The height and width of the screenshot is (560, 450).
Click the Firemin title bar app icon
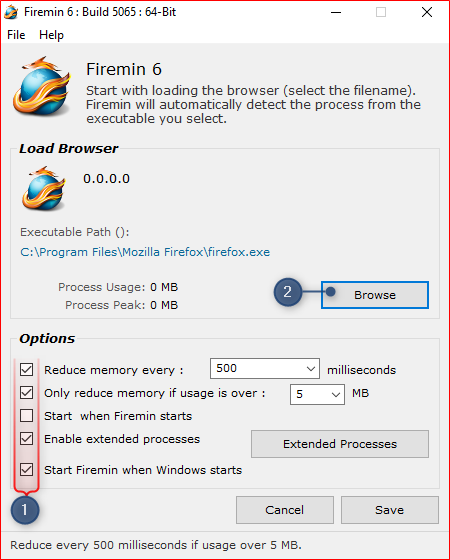11,12
